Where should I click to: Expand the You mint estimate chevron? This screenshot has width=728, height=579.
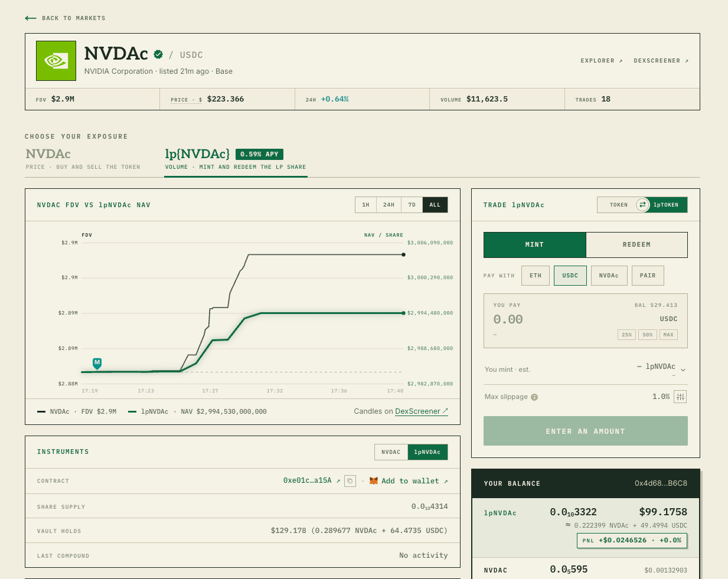pos(683,370)
